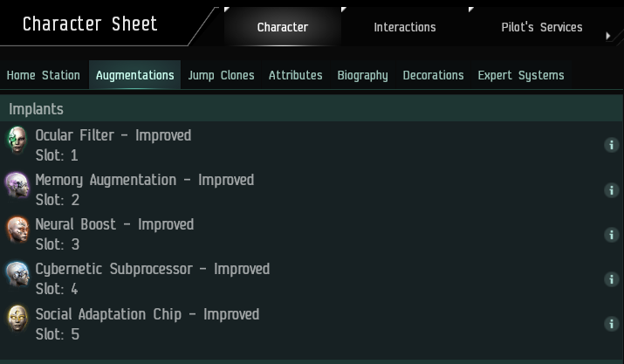This screenshot has height=364, width=624.
Task: Show info for Social Adaptation Chip - Improved
Action: [611, 324]
